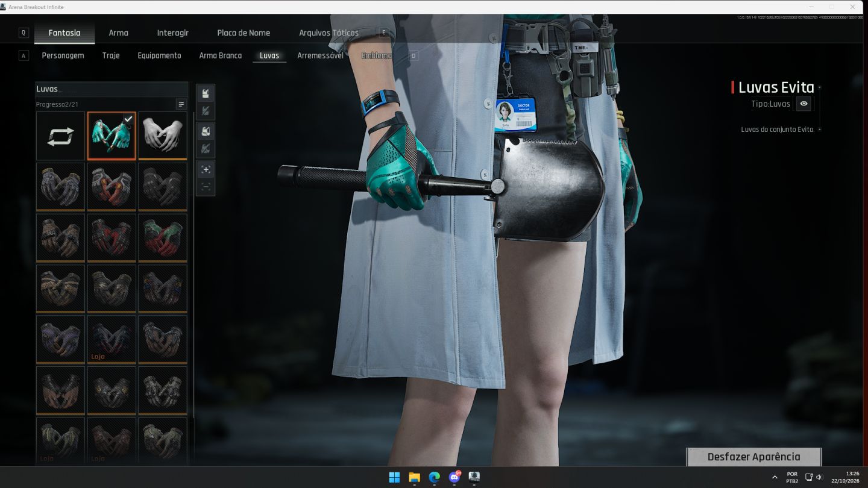The width and height of the screenshot is (868, 488).
Task: Select the bare hands glove option
Action: 163,136
